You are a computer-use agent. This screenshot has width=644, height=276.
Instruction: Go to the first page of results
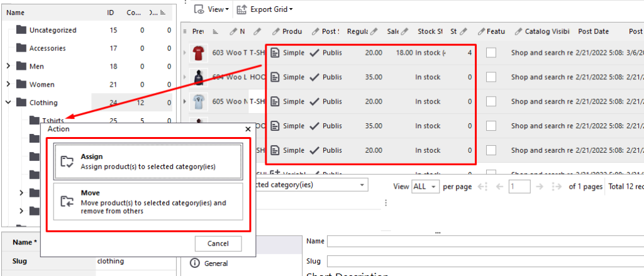(482, 187)
